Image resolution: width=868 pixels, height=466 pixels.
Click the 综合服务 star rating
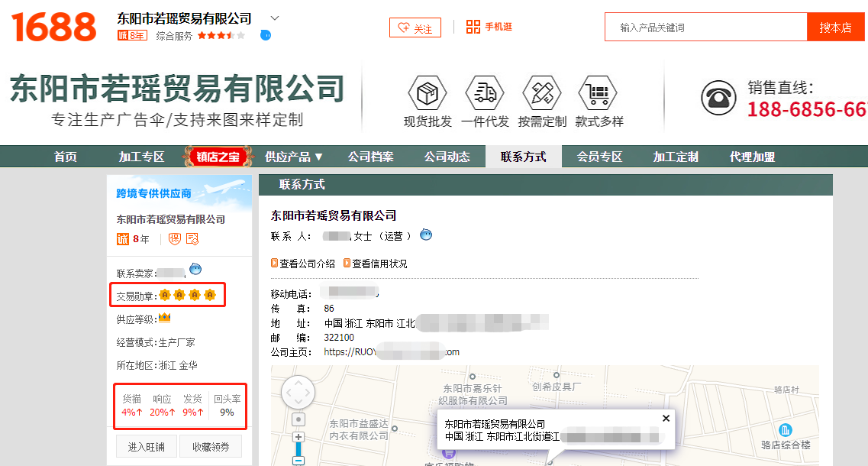tap(221, 36)
